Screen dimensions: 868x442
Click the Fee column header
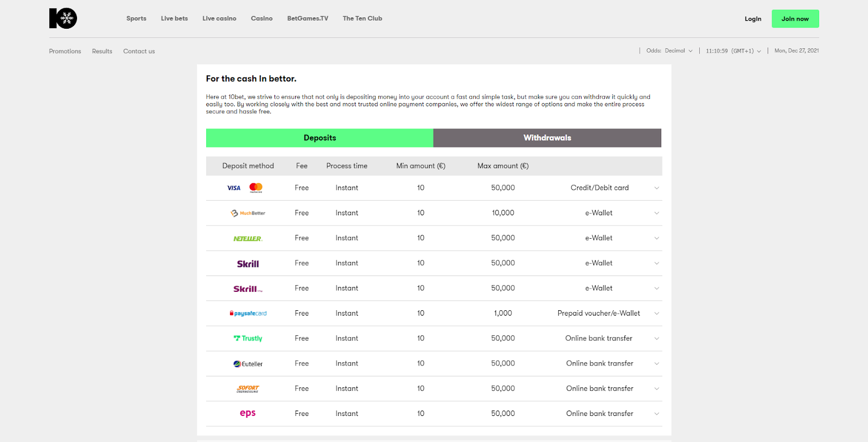pos(302,166)
